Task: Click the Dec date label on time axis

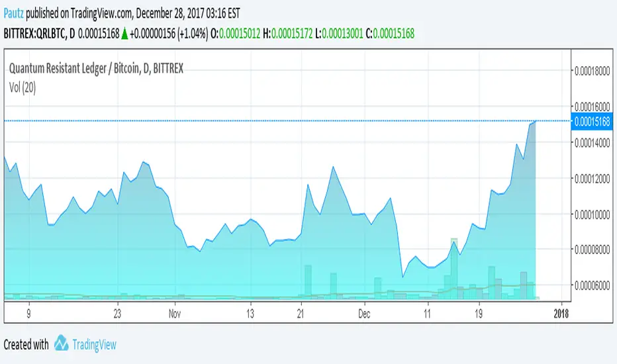Action: (x=364, y=314)
